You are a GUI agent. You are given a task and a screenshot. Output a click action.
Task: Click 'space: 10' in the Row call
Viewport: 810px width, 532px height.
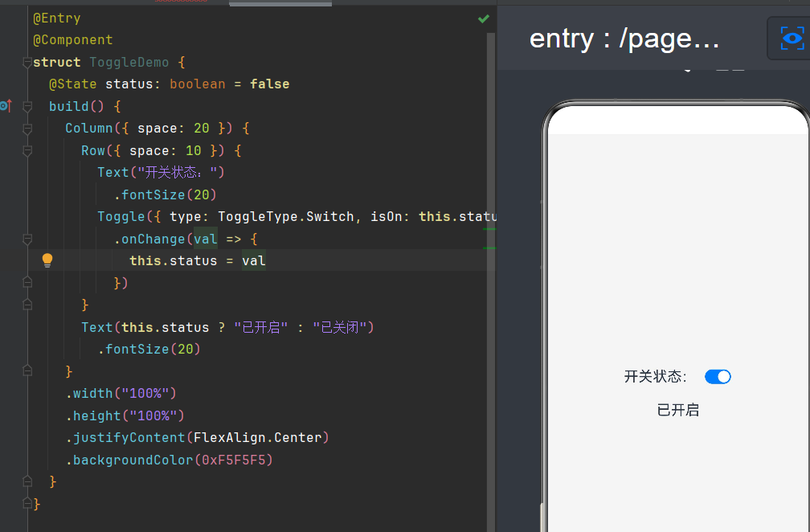[166, 151]
